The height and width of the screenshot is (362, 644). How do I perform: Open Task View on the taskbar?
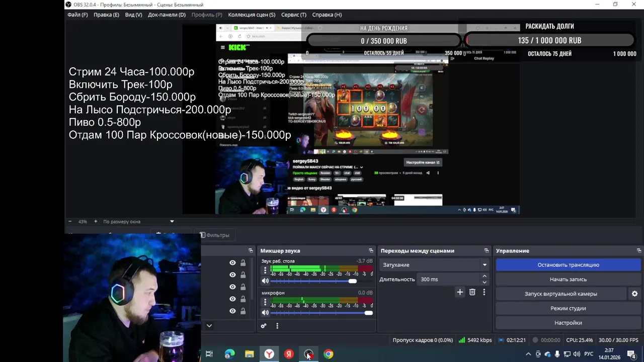pyautogui.click(x=209, y=354)
